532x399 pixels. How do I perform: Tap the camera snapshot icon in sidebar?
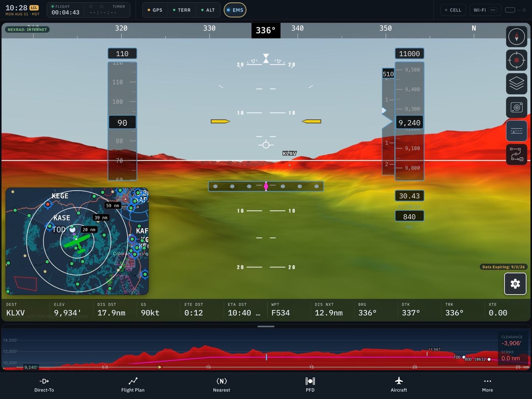click(516, 107)
